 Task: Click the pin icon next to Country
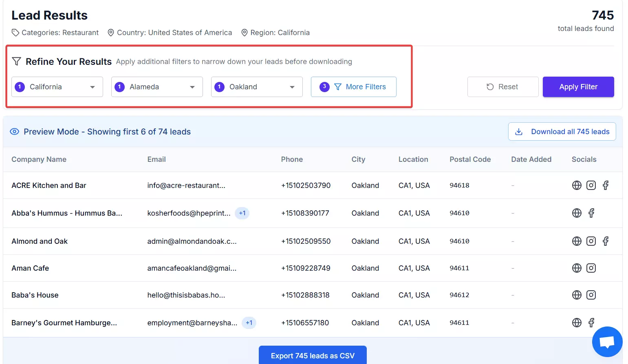tap(110, 33)
